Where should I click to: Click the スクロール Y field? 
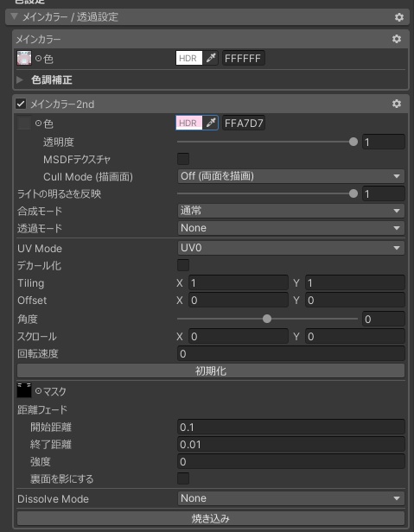[x=355, y=336]
